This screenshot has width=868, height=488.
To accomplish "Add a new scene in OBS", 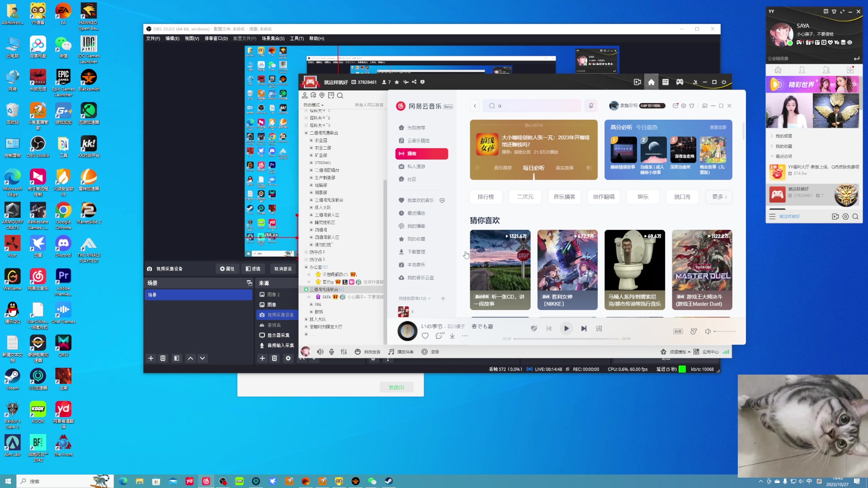I will pos(151,358).
